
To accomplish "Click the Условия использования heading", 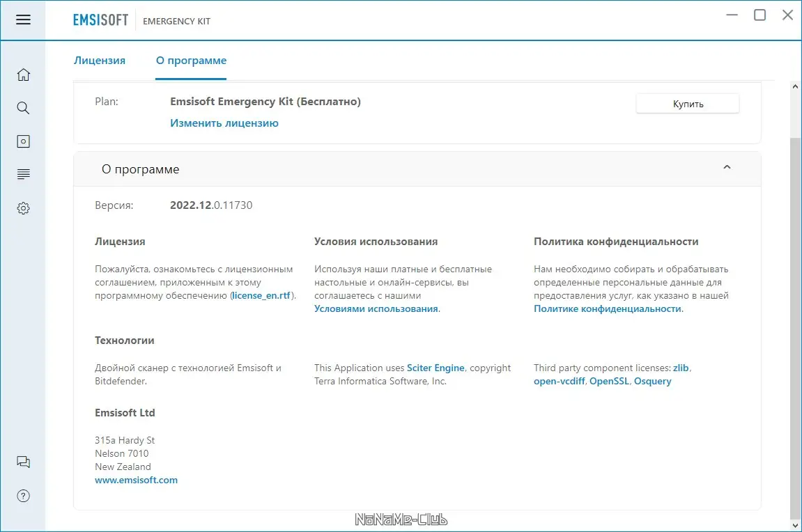I will pos(376,241).
